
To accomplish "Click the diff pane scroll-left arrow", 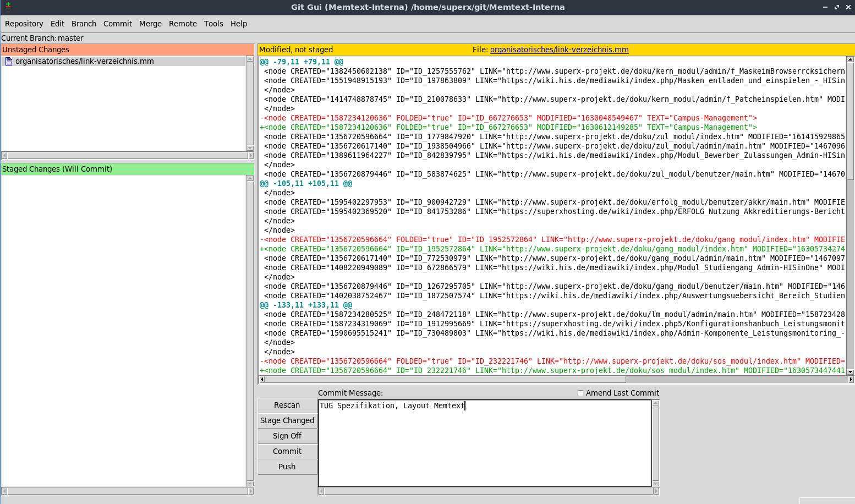I will coord(262,379).
